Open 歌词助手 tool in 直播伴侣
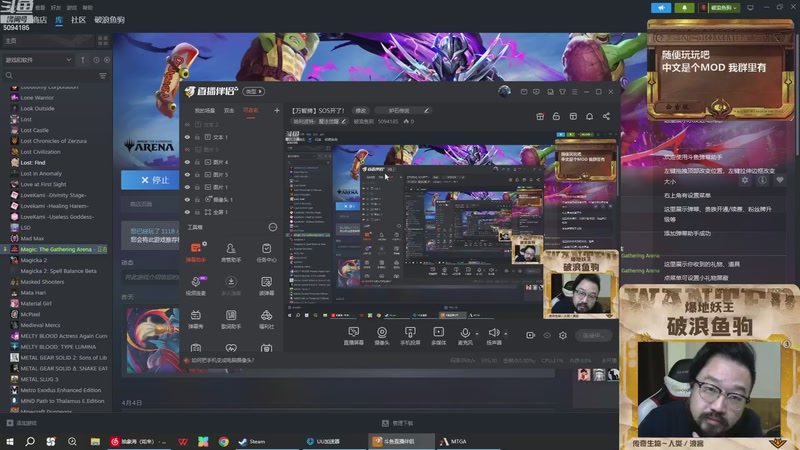The height and width of the screenshot is (450, 800). 231,319
